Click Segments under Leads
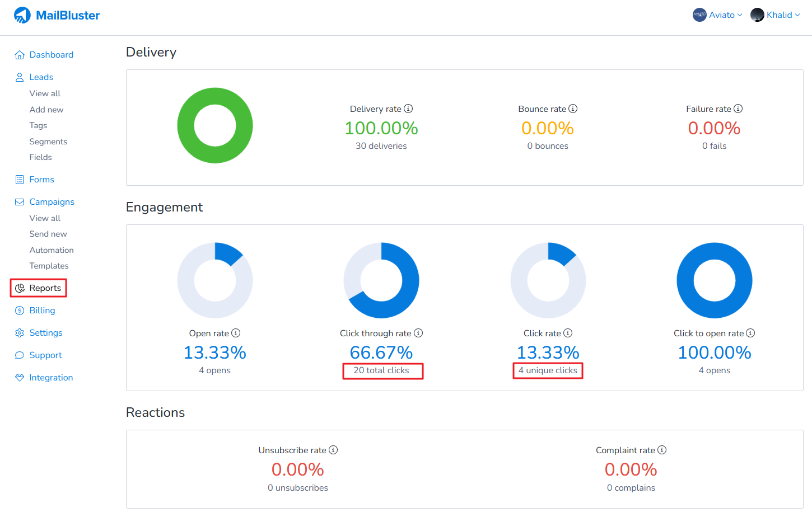812x517 pixels. click(48, 142)
